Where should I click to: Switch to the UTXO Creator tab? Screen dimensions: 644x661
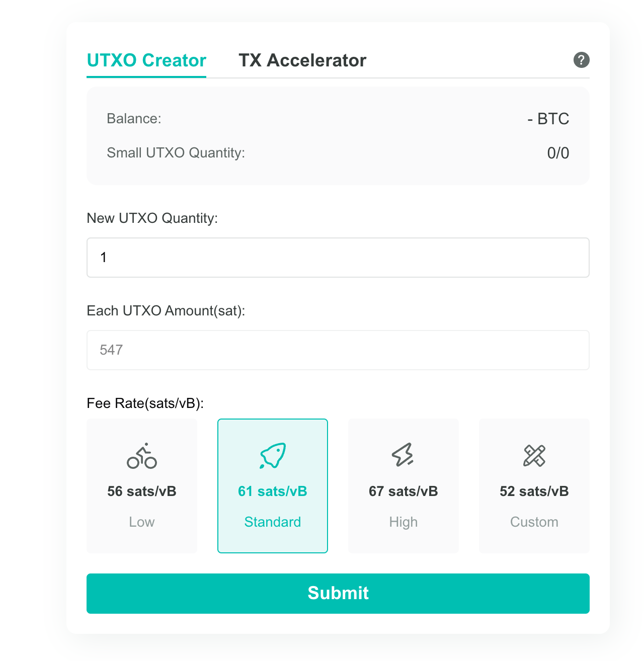(146, 60)
